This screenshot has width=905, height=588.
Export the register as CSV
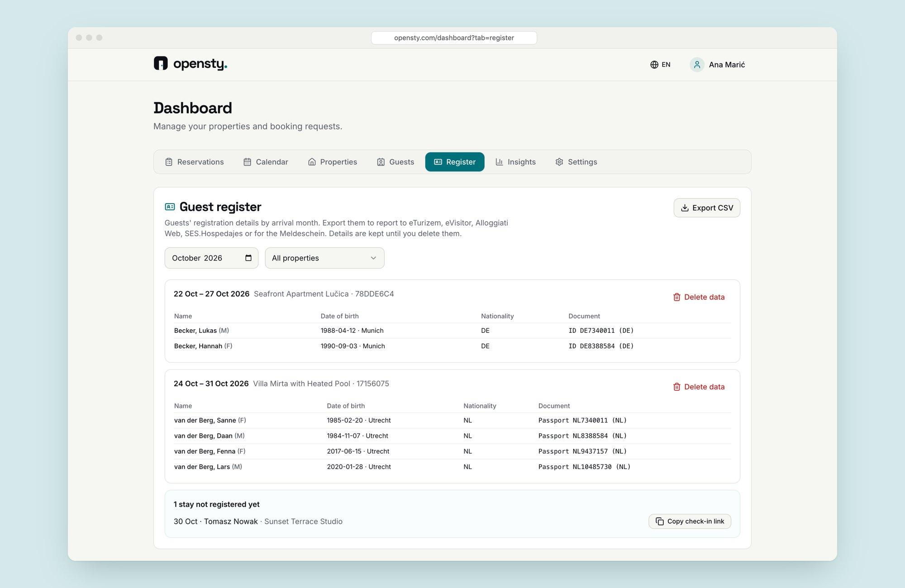coord(707,208)
